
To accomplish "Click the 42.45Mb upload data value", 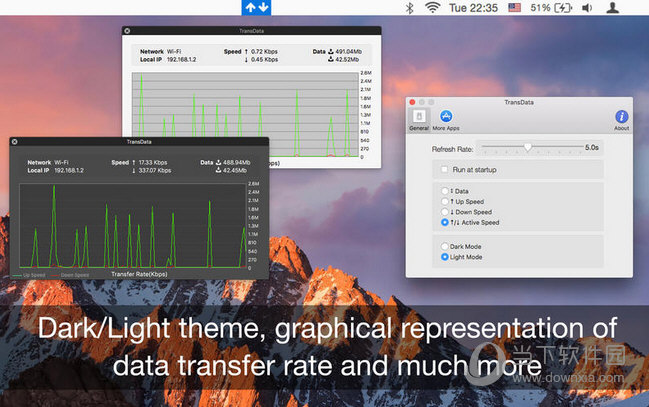I will click(x=234, y=170).
